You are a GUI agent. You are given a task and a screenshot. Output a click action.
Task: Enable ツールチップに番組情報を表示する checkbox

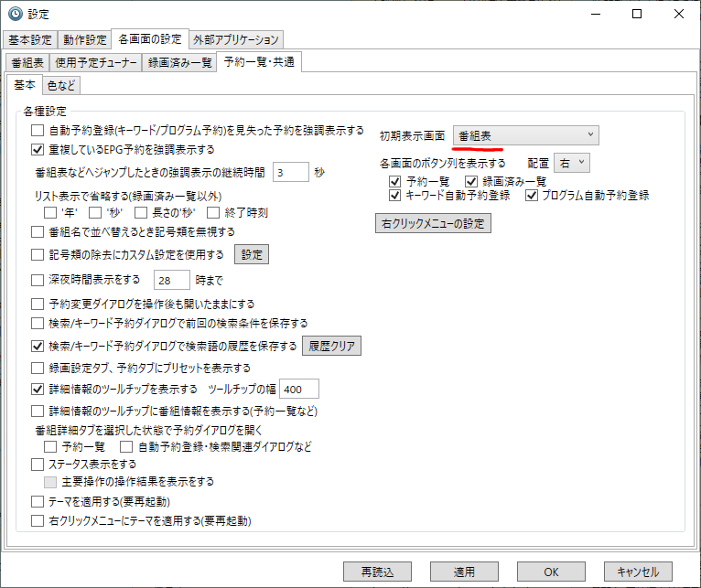[38, 412]
